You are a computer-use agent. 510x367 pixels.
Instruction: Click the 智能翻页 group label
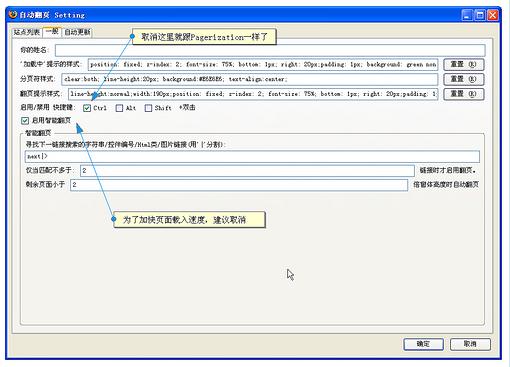(x=38, y=133)
